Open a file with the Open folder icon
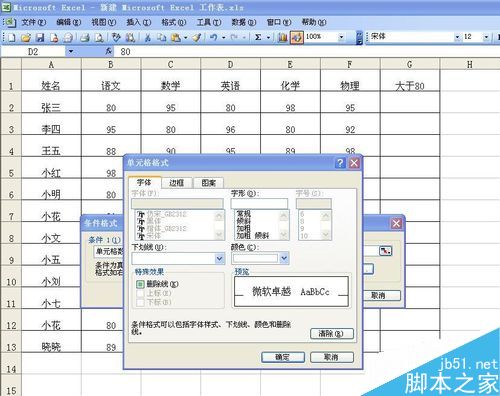This screenshot has height=396, width=500. coord(26,38)
